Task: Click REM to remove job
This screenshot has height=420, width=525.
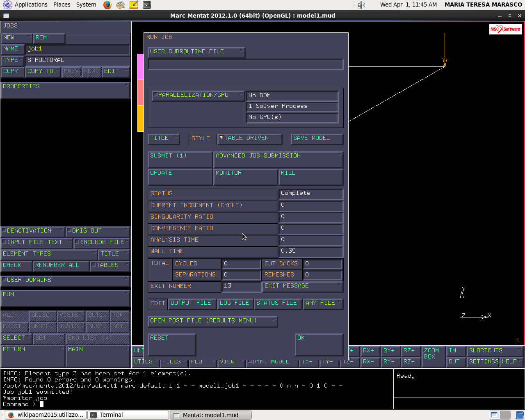Action: (49, 38)
